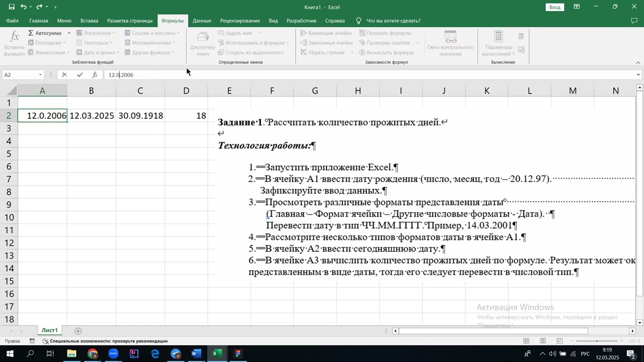
Task: Switch to Normal view icon
Action: [x=526, y=341]
